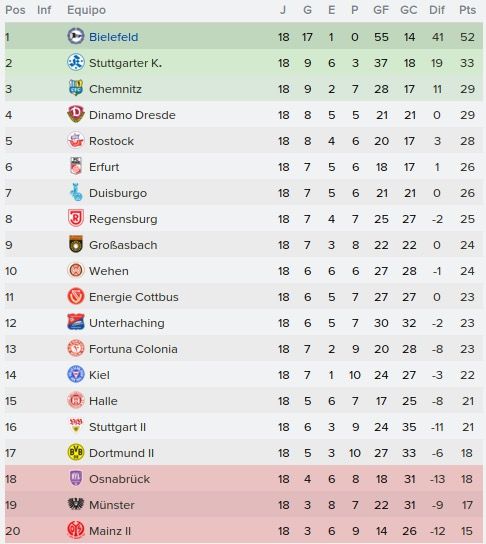Sort table by Pts column header
Screen dimensions: 486x544
click(x=467, y=10)
